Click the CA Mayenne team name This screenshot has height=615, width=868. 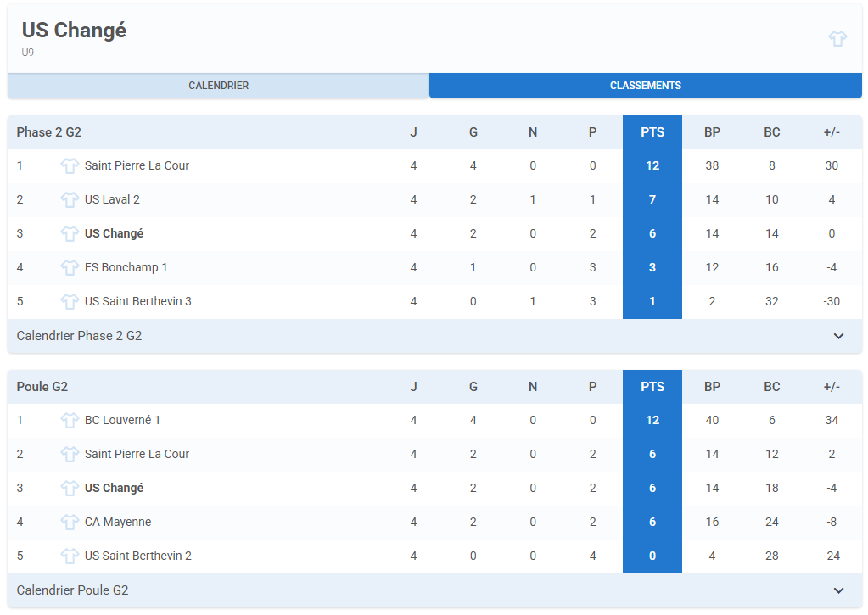pos(118,522)
